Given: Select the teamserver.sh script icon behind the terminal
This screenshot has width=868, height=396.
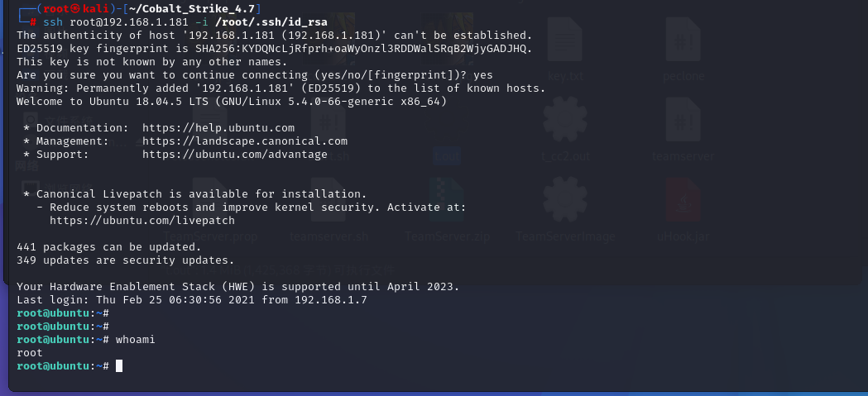Looking at the screenshot, I should coord(328,199).
